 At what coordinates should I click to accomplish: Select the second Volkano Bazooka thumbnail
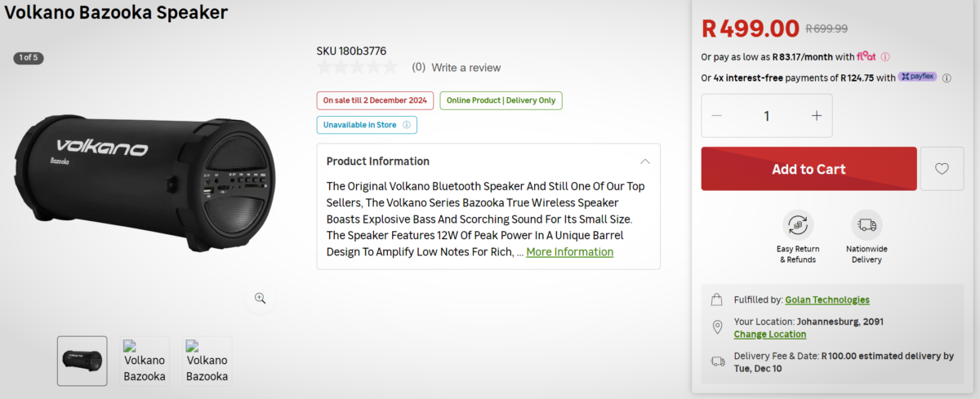tap(145, 361)
